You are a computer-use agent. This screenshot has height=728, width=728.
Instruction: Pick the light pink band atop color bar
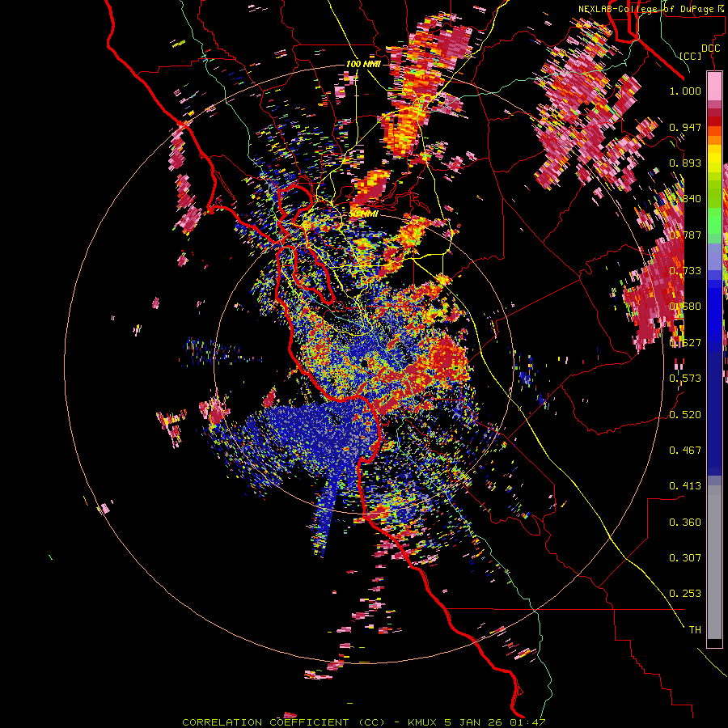tap(714, 86)
